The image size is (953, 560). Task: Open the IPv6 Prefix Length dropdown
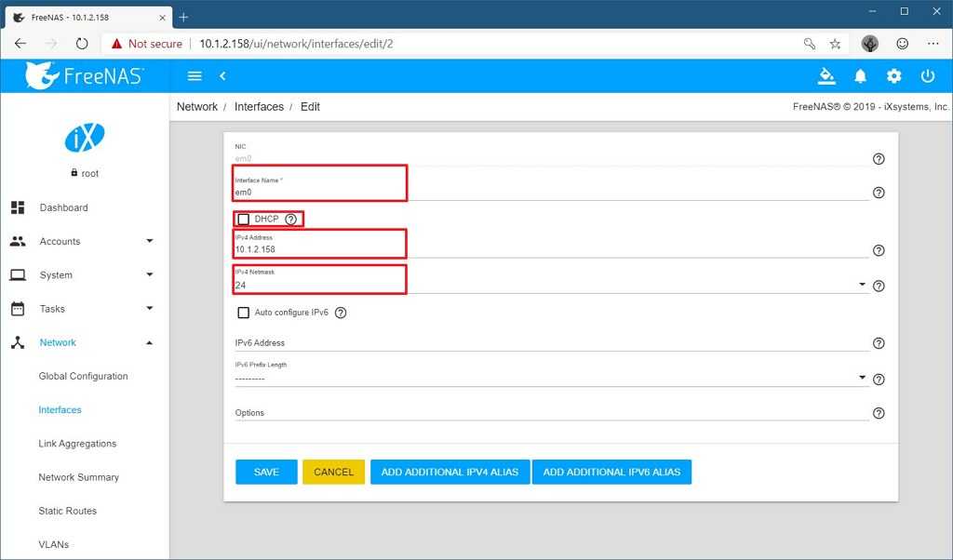[x=552, y=378]
